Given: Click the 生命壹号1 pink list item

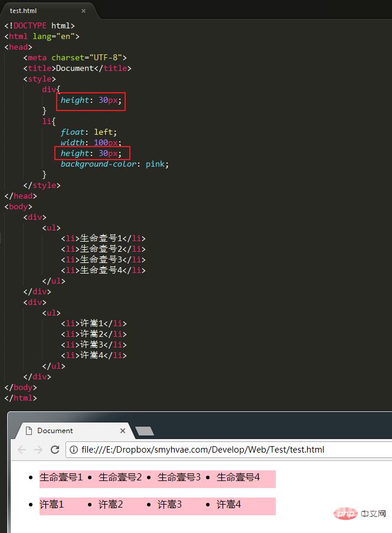Looking at the screenshot, I should tap(61, 477).
